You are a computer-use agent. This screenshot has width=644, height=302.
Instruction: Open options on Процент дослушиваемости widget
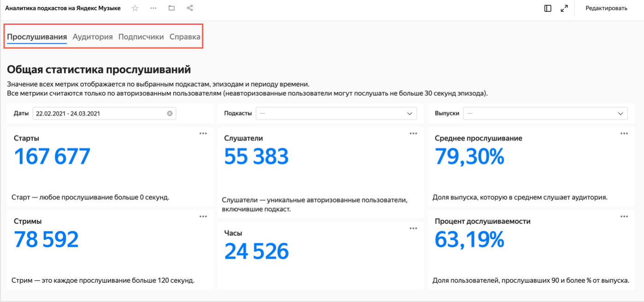coord(624,216)
